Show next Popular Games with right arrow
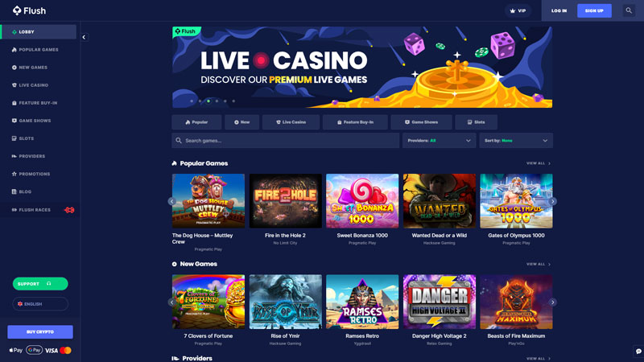 coord(553,201)
